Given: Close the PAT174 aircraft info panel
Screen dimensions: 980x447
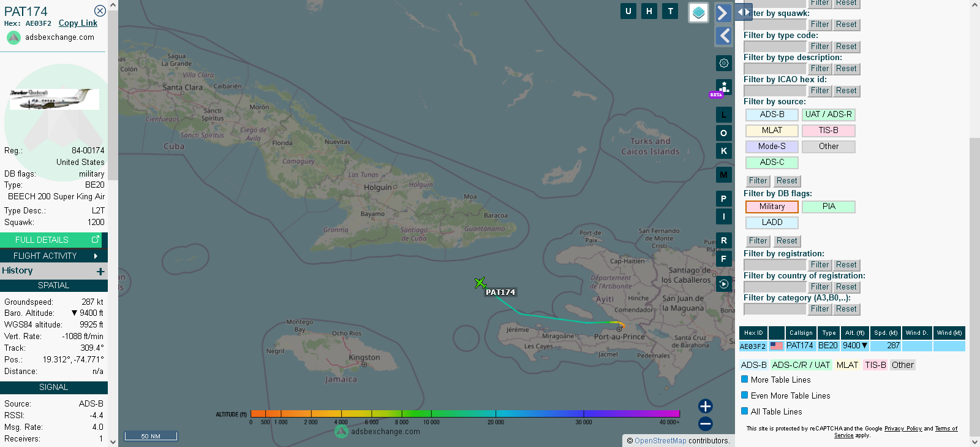Looking at the screenshot, I should [100, 11].
